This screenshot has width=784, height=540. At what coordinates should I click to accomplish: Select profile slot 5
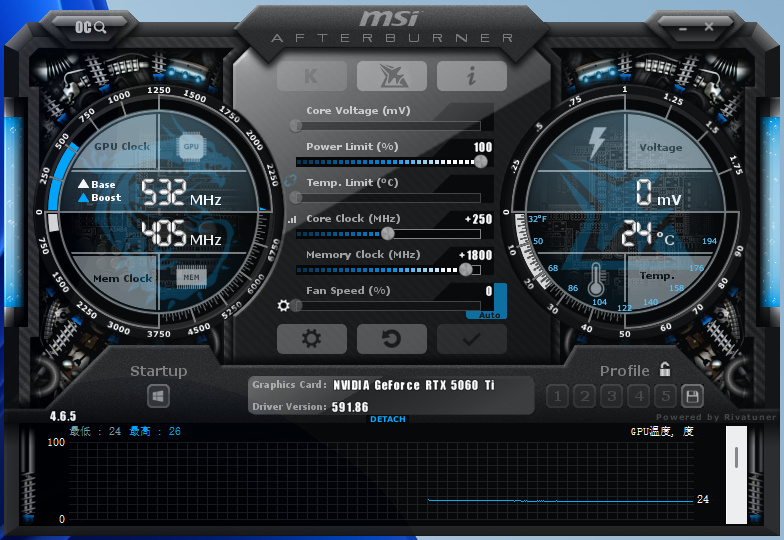666,396
